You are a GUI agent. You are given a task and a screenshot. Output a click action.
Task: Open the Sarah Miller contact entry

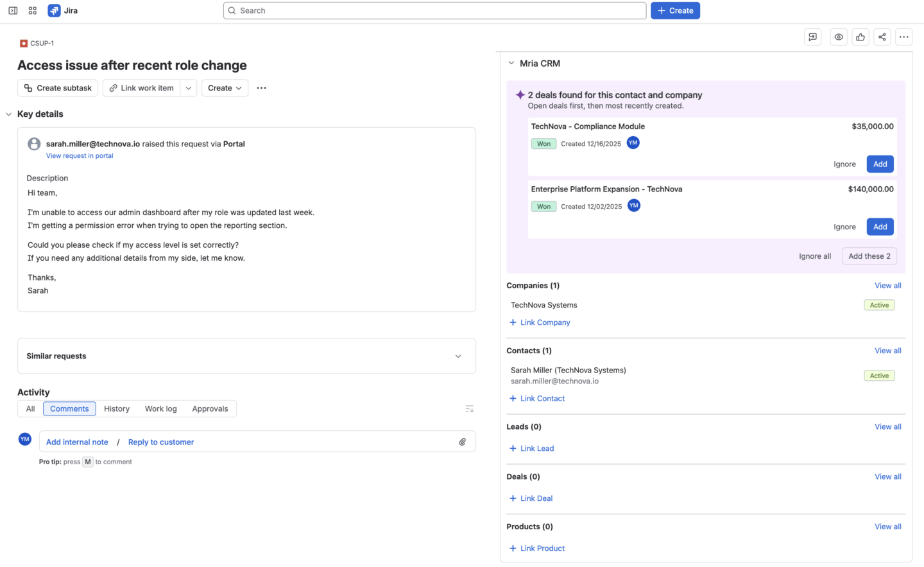click(569, 371)
